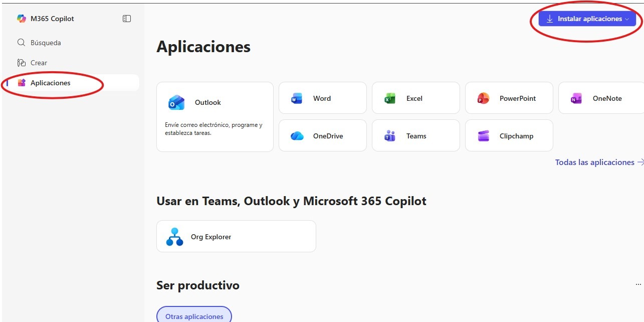Open the Excel app
The height and width of the screenshot is (322, 644).
(x=415, y=98)
